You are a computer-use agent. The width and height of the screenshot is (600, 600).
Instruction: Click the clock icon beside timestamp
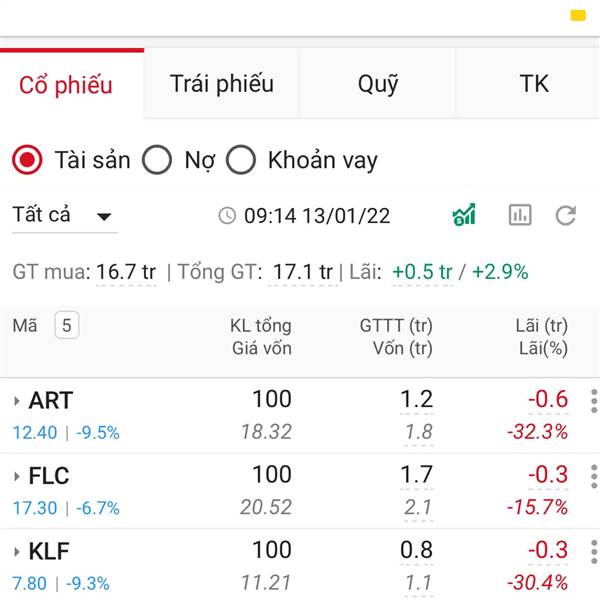(x=227, y=215)
